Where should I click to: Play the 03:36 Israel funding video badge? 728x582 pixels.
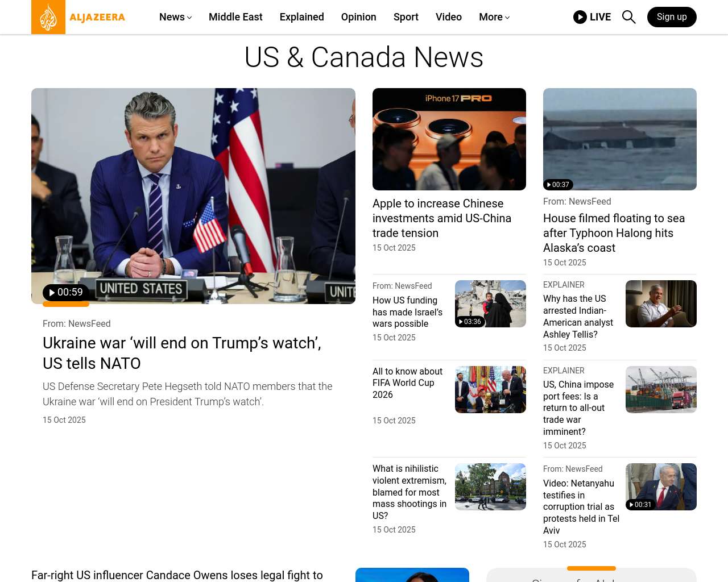tap(470, 322)
